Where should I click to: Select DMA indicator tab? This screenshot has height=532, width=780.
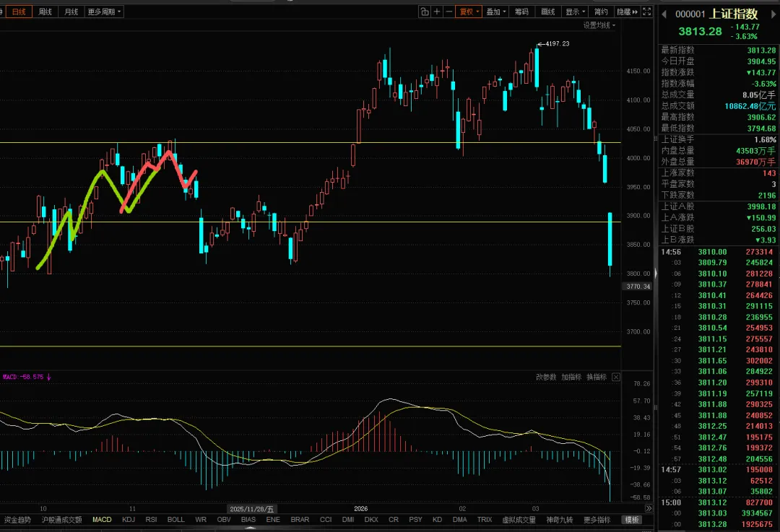tap(459, 520)
